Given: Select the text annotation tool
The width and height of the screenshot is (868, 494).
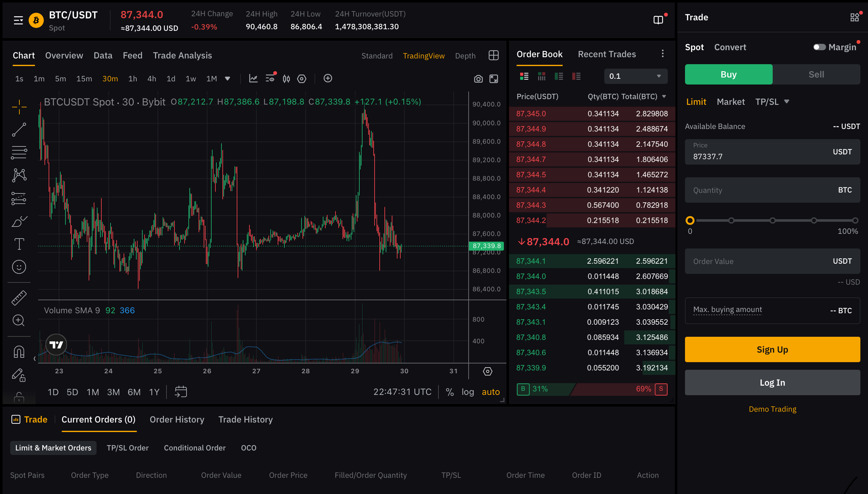Looking at the screenshot, I should pos(19,244).
